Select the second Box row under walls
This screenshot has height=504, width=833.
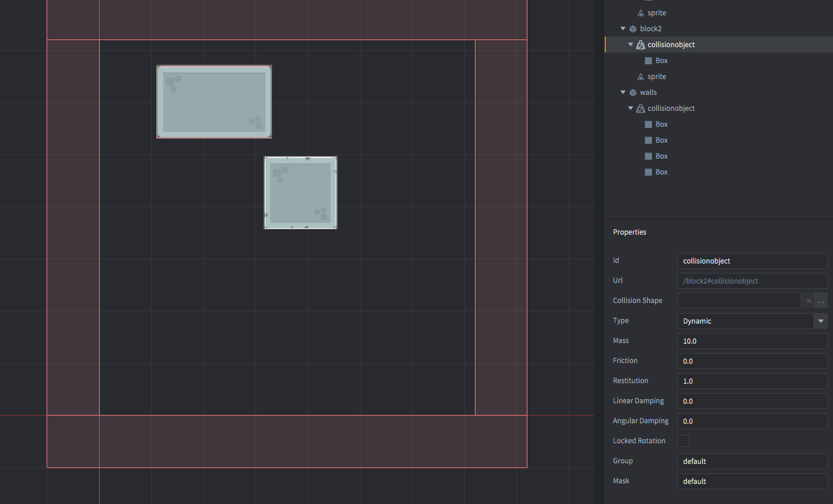point(719,140)
